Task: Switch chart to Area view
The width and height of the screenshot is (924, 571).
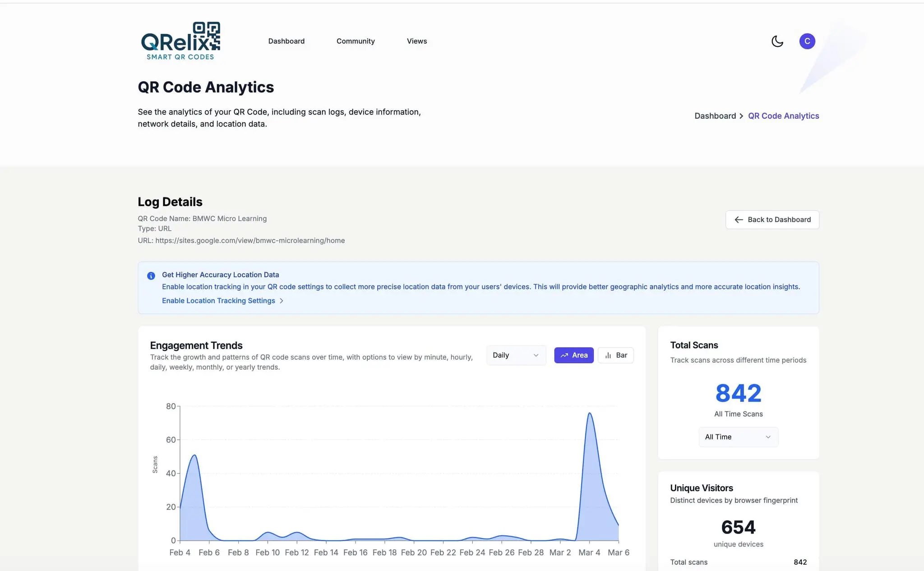Action: [573, 355]
